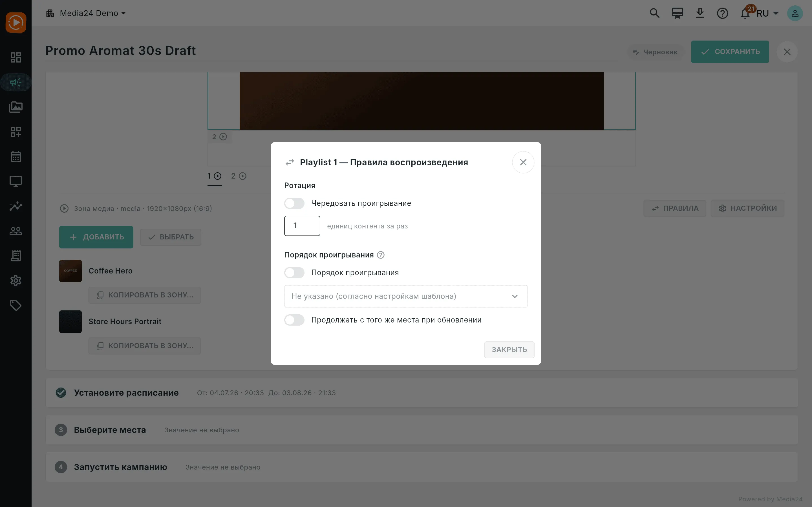Click the ЗАКРЫТЬ button in dialog

[509, 350]
